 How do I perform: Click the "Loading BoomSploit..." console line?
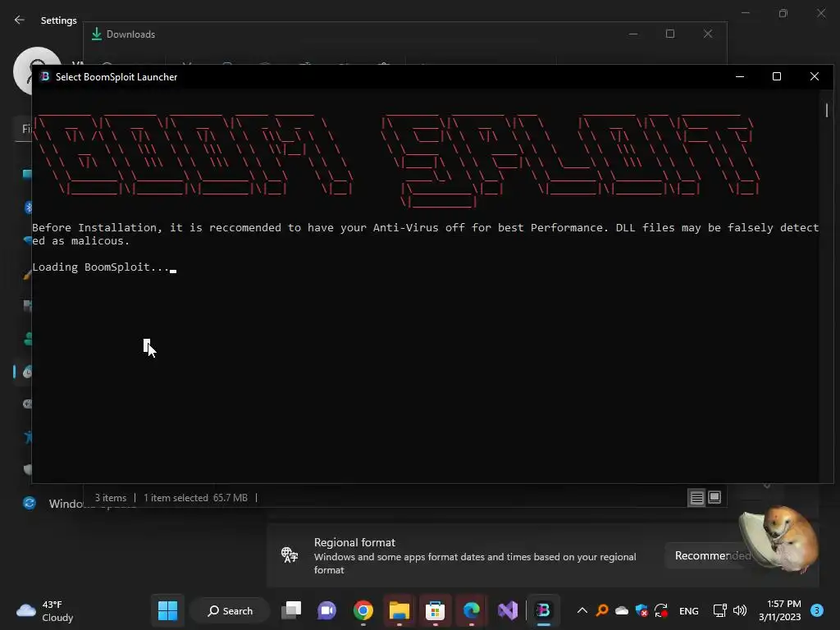click(x=101, y=267)
